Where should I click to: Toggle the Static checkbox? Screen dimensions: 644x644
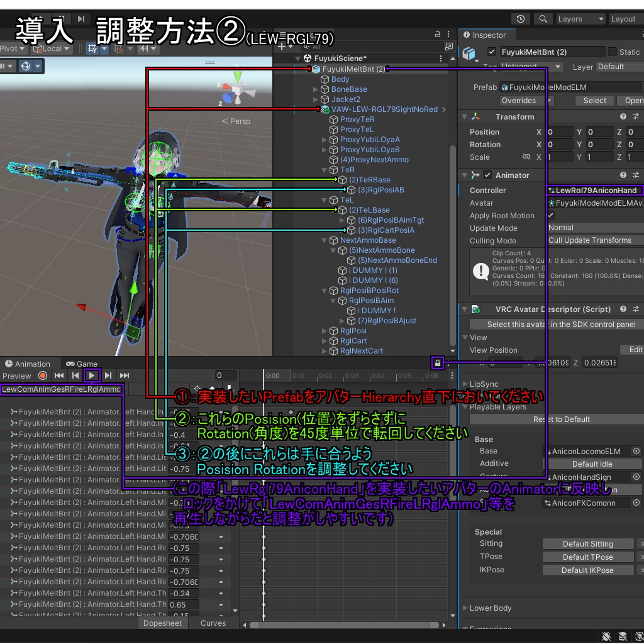(x=613, y=52)
